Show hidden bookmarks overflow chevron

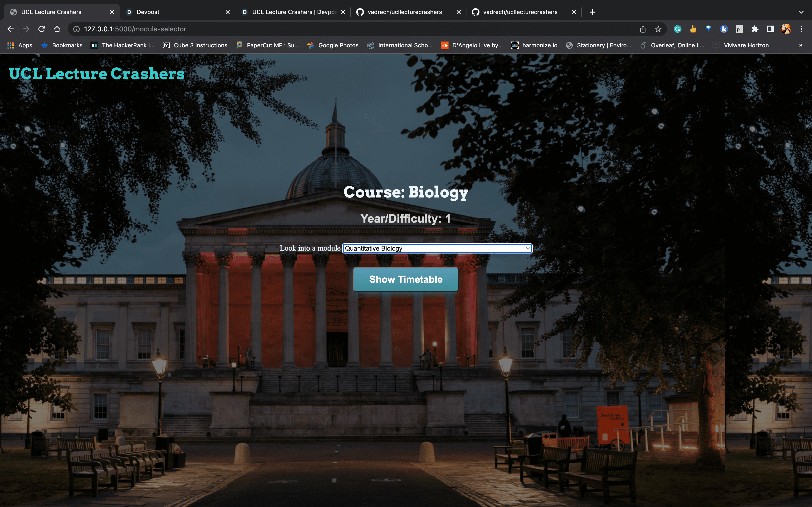point(801,45)
